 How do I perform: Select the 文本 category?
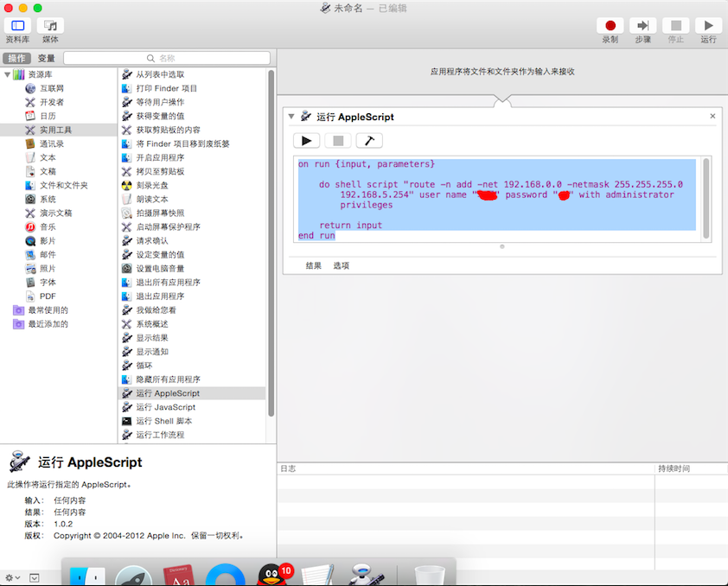58,157
